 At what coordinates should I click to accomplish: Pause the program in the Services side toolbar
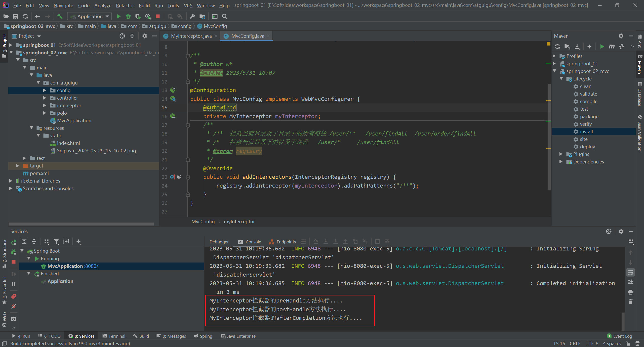[14, 284]
